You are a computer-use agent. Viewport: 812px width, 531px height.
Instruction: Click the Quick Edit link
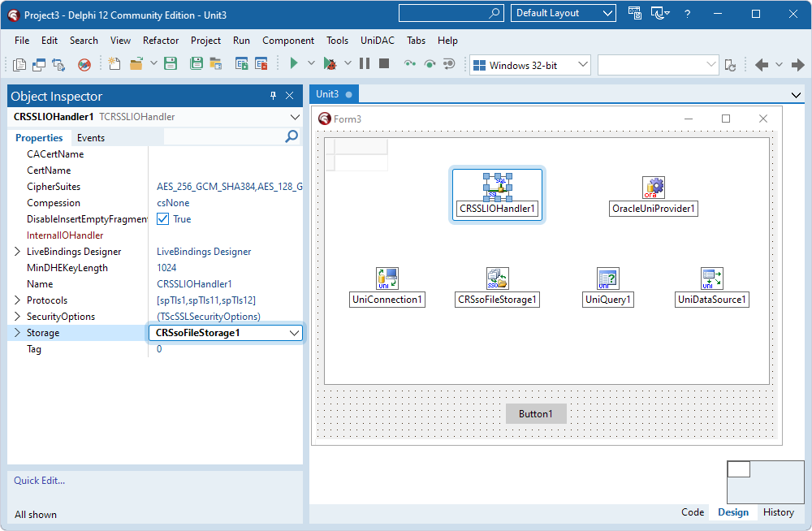(x=38, y=481)
